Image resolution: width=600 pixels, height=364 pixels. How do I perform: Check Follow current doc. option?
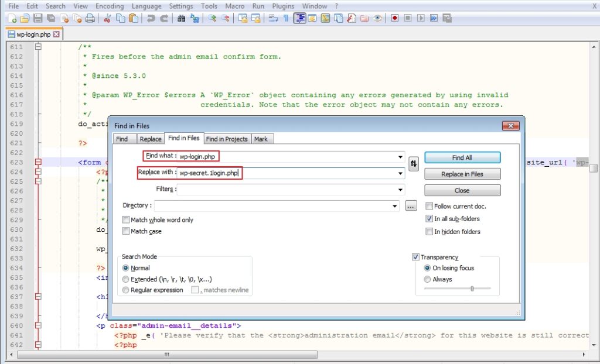click(x=429, y=206)
